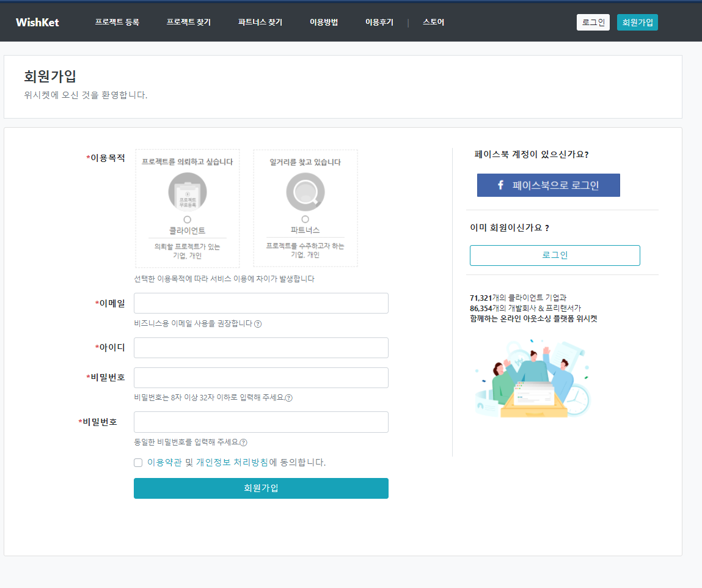Open 파트너스 찾기 menu
The width and height of the screenshot is (702, 588).
(260, 22)
